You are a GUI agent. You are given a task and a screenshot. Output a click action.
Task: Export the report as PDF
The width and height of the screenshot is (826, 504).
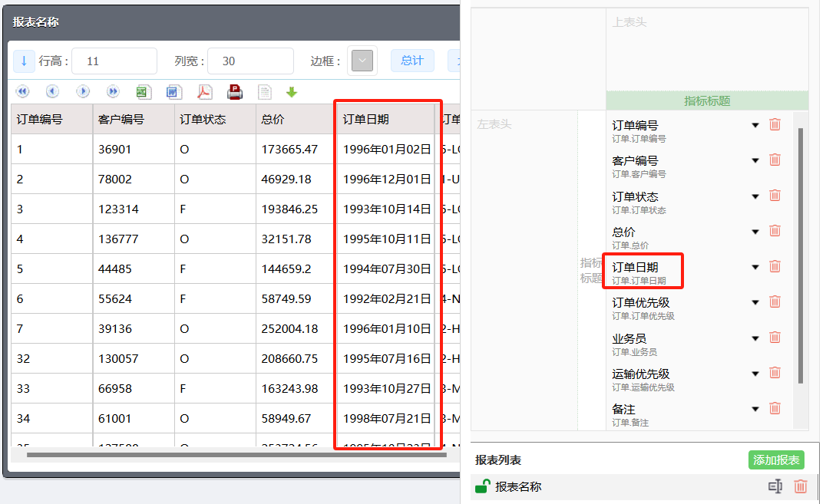(x=204, y=92)
